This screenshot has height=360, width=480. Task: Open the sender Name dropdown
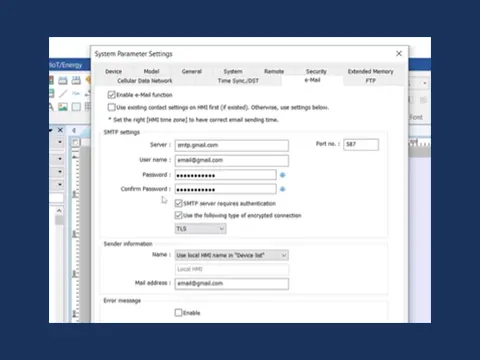pos(232,255)
